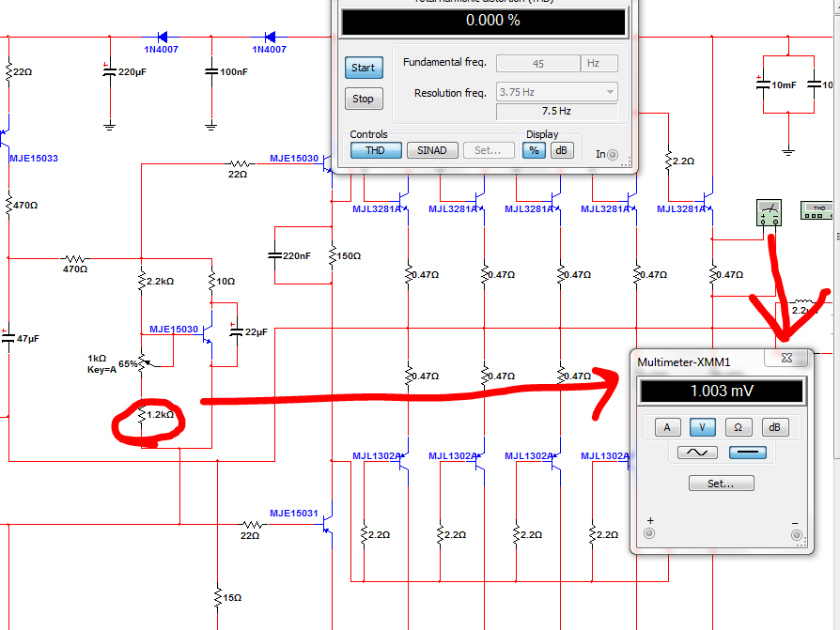Click the distortion analyzer In terminal
Viewport: 840px width, 630px height.
point(613,155)
